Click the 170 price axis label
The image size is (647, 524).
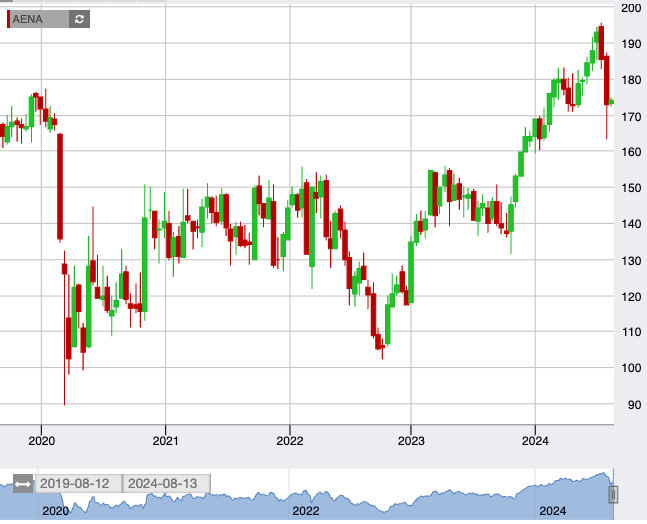point(631,117)
